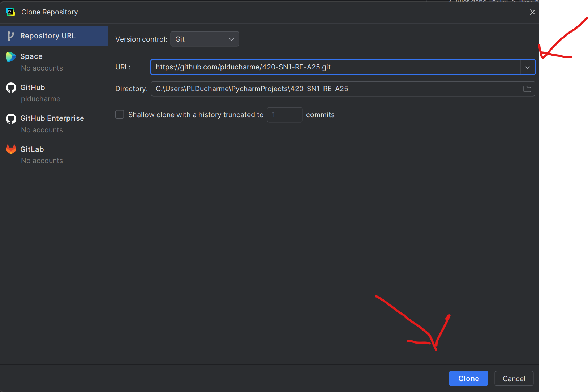This screenshot has height=392, width=588.
Task: Click the 'No accounts' text under Space
Action: [x=42, y=68]
